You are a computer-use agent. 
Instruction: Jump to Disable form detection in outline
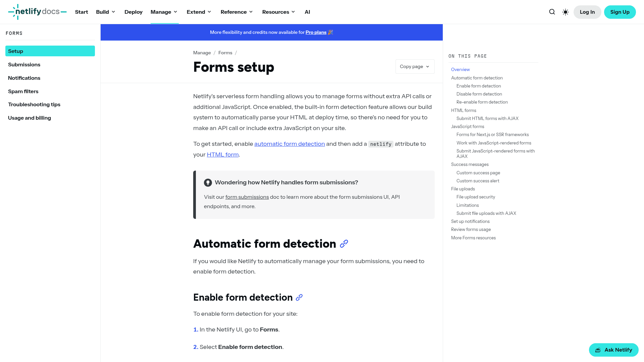pyautogui.click(x=479, y=94)
